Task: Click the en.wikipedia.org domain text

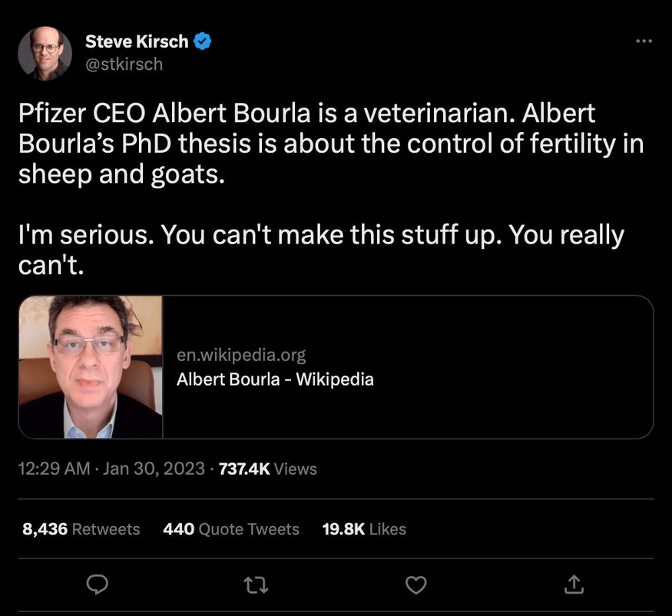Action: pyautogui.click(x=241, y=355)
